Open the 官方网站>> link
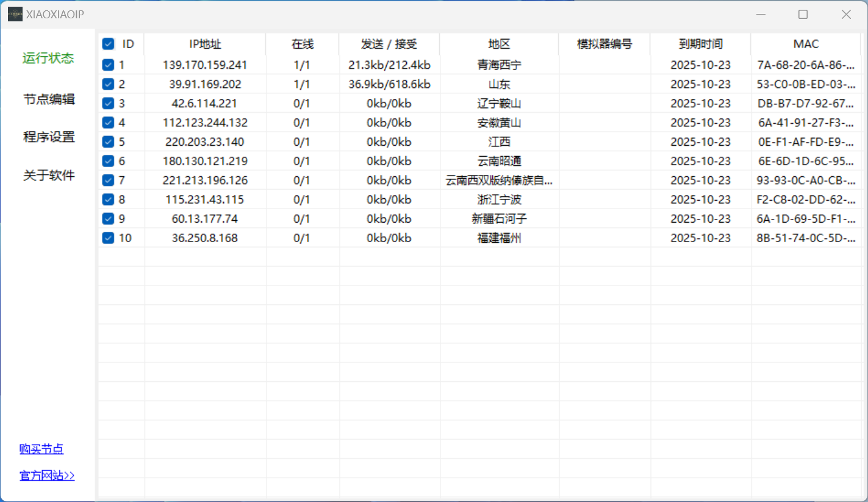The image size is (868, 502). tap(47, 476)
